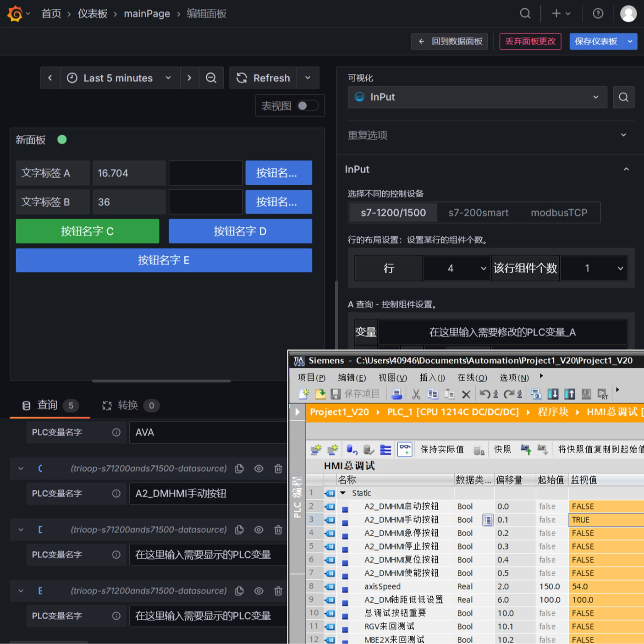
Task: Open refresh interval dropdown arrow
Action: pyautogui.click(x=308, y=78)
